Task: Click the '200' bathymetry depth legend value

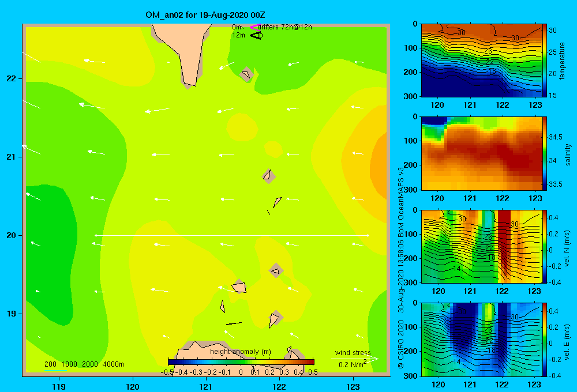Action: [x=50, y=364]
